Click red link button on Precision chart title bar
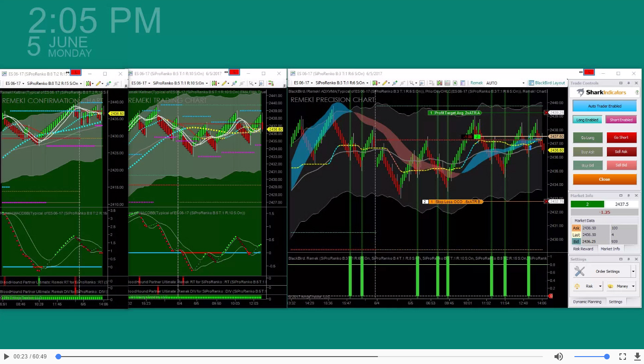Screen dimensions: 644x364 click(x=589, y=72)
